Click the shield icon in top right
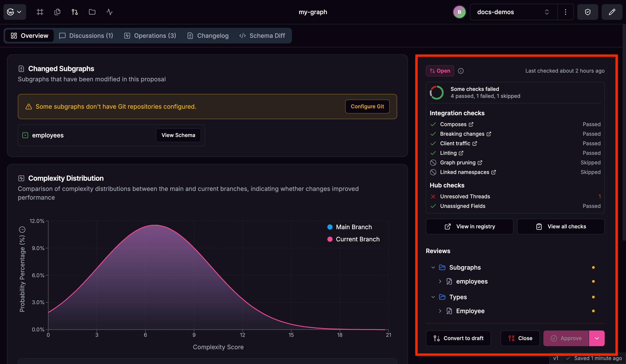This screenshot has height=364, width=626. pos(588,12)
